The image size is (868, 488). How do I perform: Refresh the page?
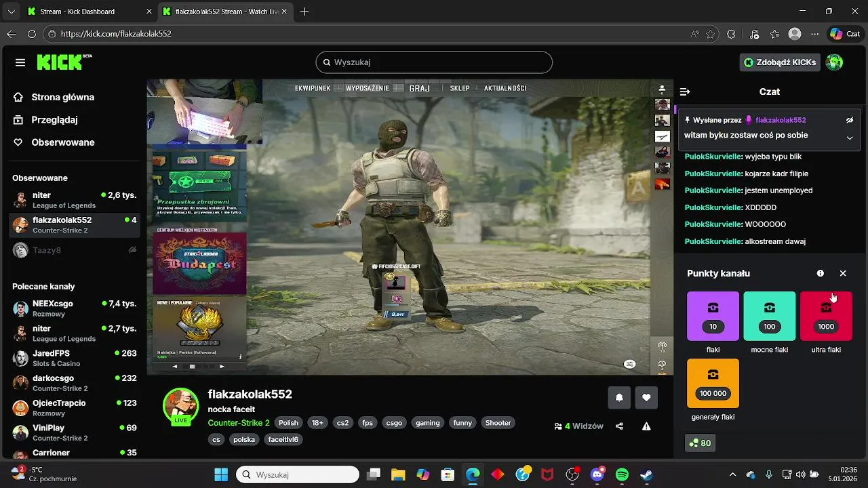point(32,34)
